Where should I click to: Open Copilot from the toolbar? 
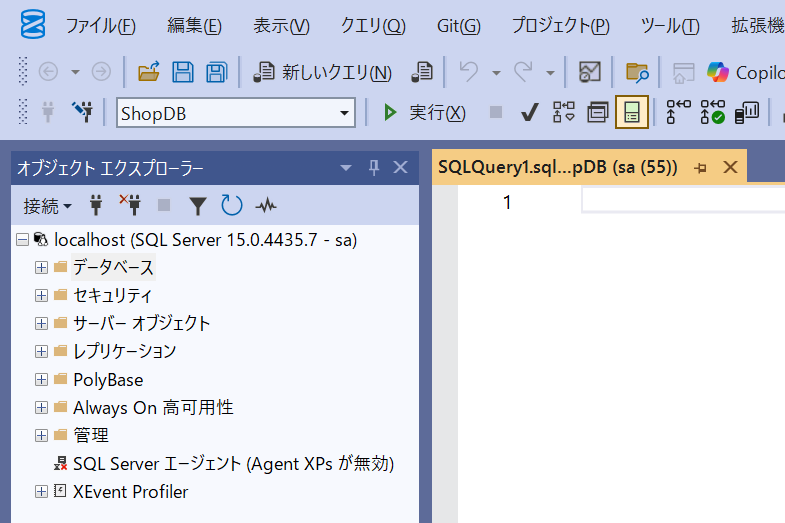click(745, 73)
